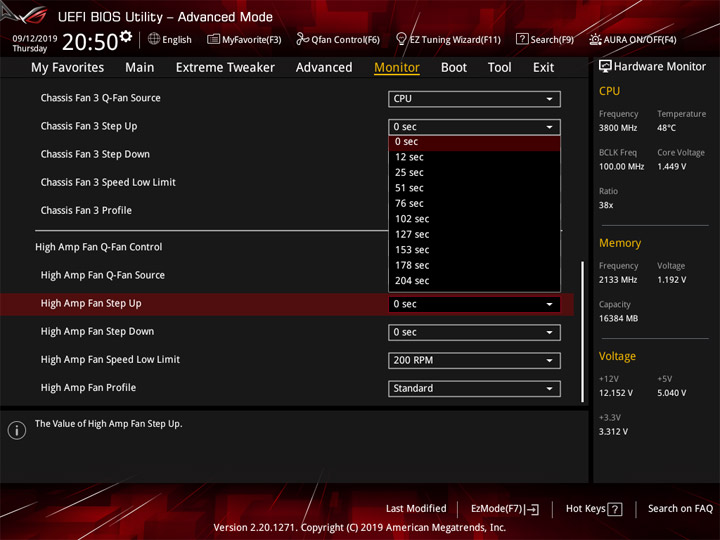
Task: Click the 09/12/2019 date text
Action: point(35,38)
